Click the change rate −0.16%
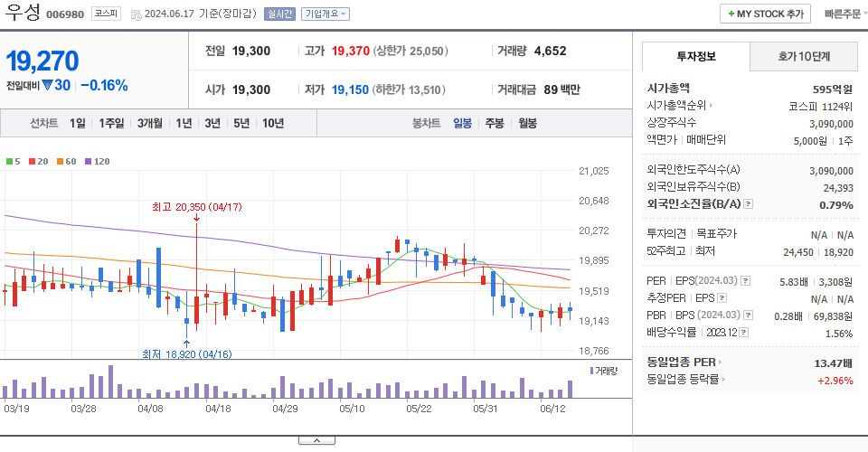Image resolution: width=868 pixels, height=452 pixels. [x=104, y=85]
